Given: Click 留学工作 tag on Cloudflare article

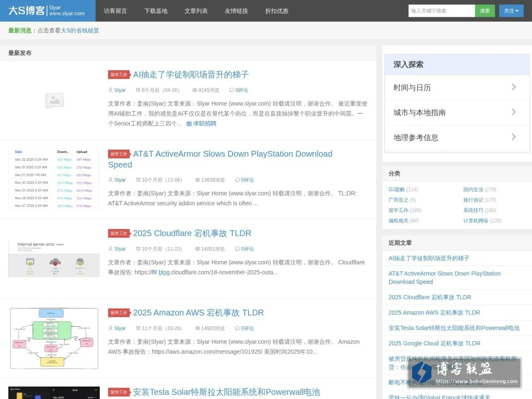Looking at the screenshot, I should [119, 233].
